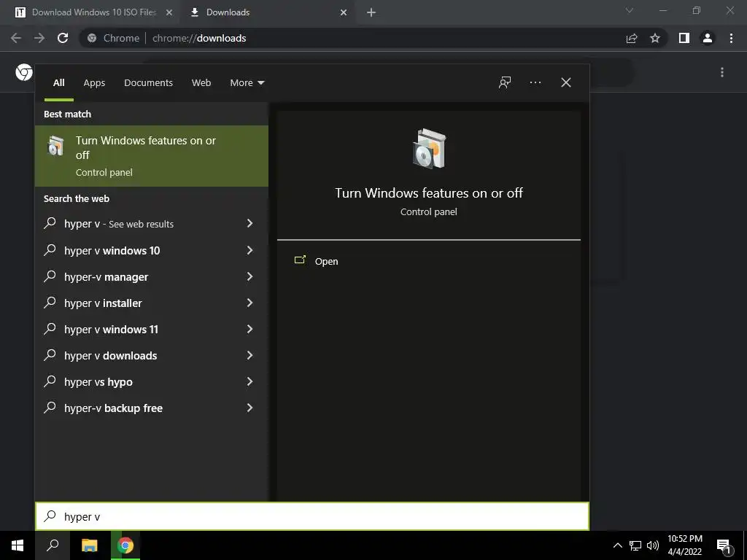Bookmark this tab with the star icon
The width and height of the screenshot is (747, 560).
655,38
